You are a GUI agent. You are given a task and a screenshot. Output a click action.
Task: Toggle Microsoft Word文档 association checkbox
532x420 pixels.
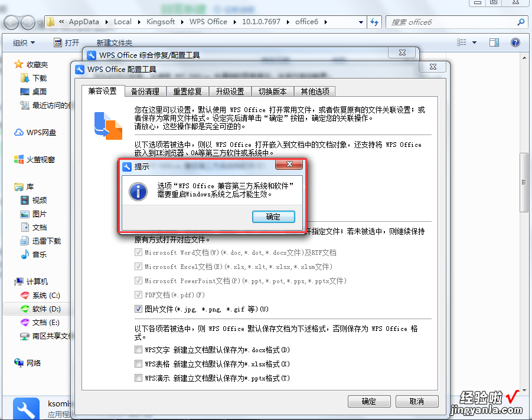pos(138,252)
